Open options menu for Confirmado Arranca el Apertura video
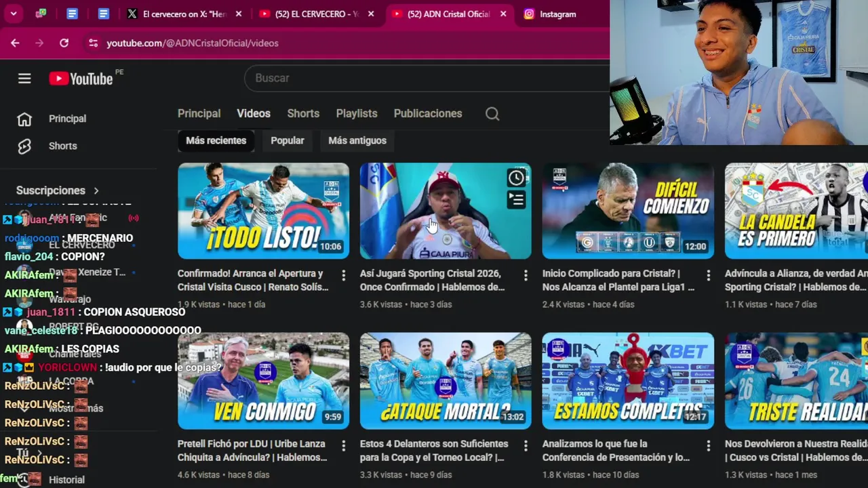The height and width of the screenshot is (488, 868). click(x=343, y=275)
